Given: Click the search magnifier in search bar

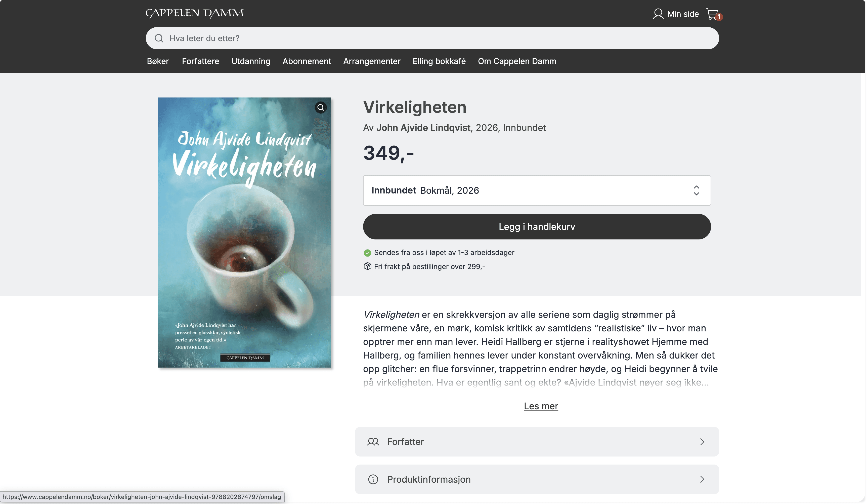Looking at the screenshot, I should [x=159, y=38].
